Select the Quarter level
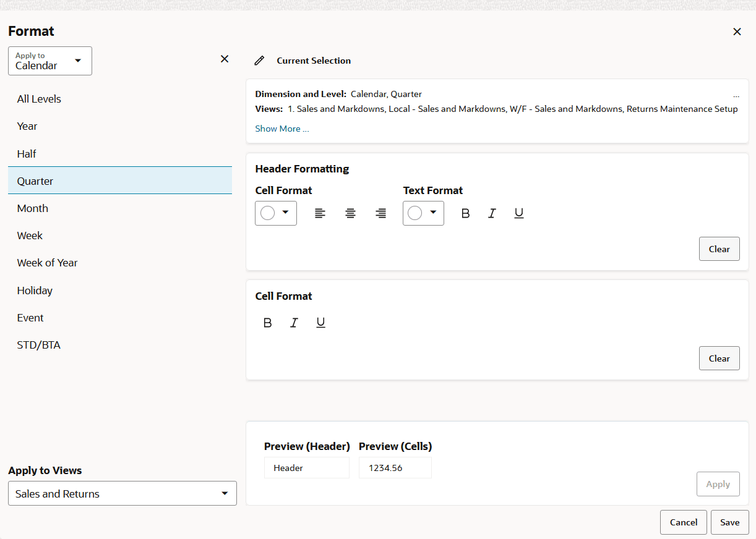 coord(120,180)
